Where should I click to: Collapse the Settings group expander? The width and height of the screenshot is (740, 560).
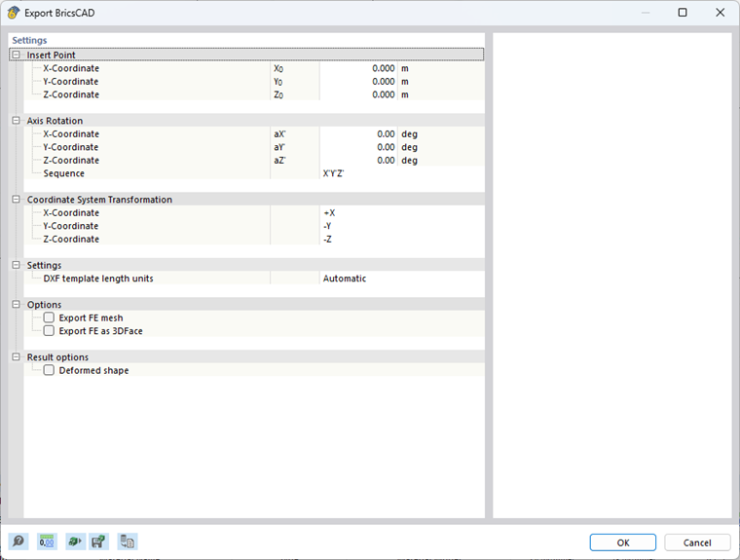click(x=16, y=265)
